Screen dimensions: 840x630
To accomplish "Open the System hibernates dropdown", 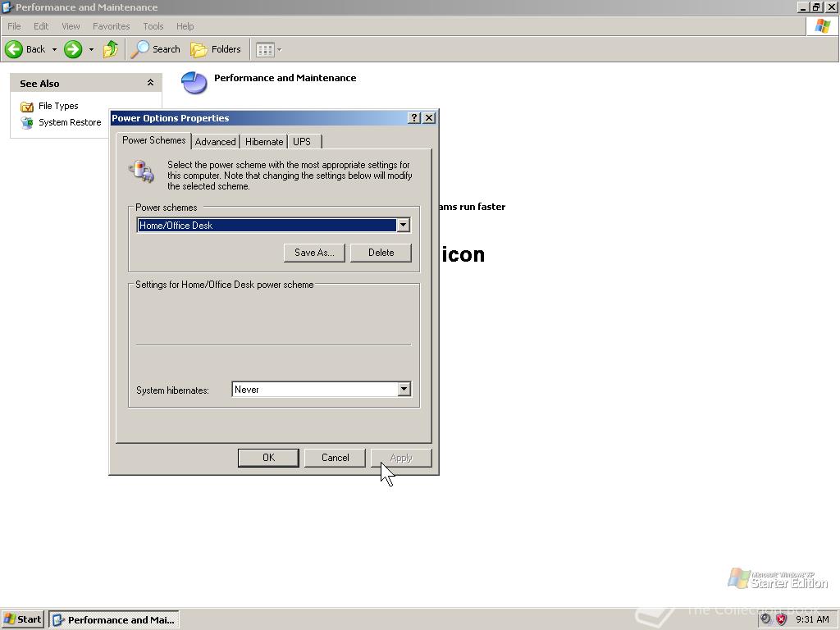I will (x=403, y=389).
